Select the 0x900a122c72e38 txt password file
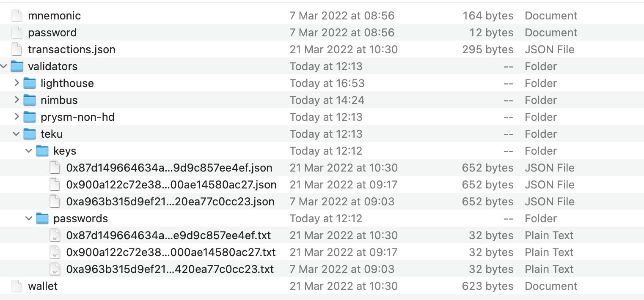Viewport: 644px width, 300px height. (171, 252)
